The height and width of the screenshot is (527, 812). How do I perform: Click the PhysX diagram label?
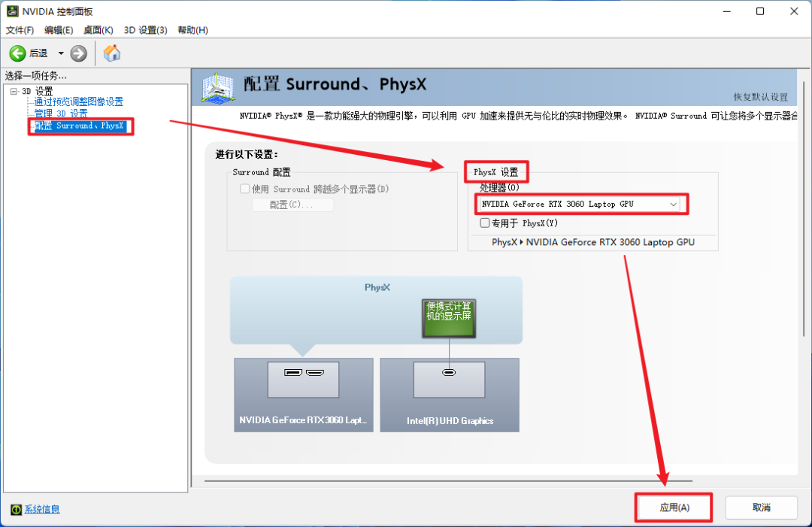tap(377, 287)
